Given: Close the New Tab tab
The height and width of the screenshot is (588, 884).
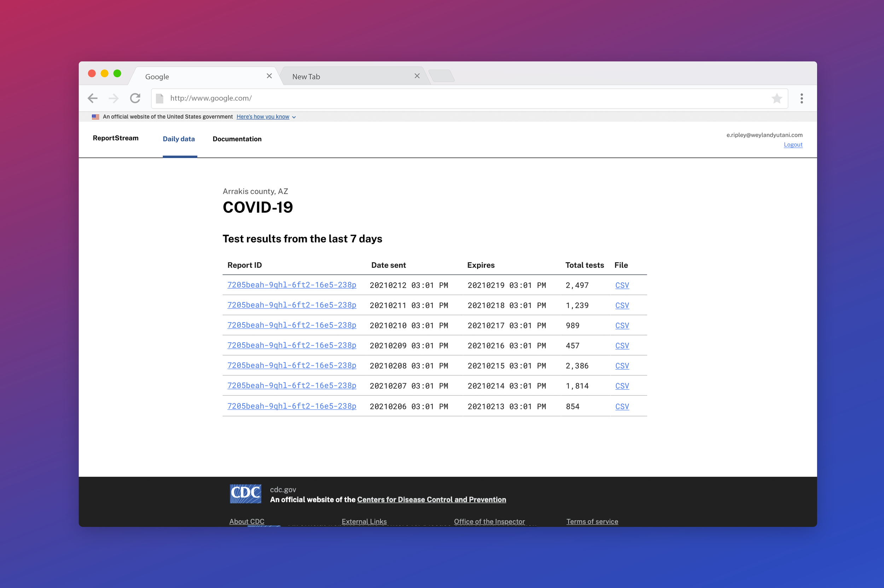Looking at the screenshot, I should [417, 76].
